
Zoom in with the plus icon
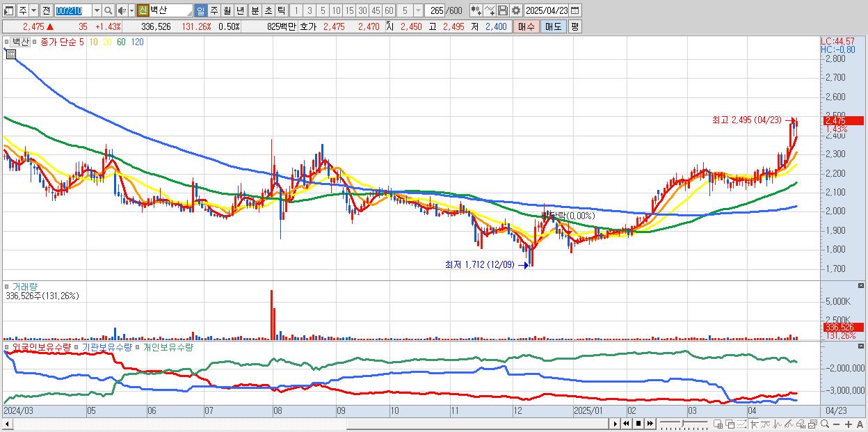click(848, 424)
